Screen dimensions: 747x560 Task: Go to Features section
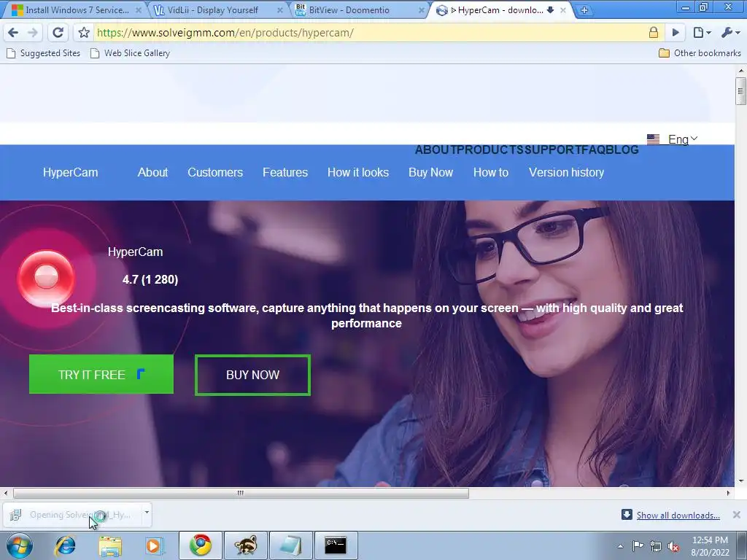(285, 172)
